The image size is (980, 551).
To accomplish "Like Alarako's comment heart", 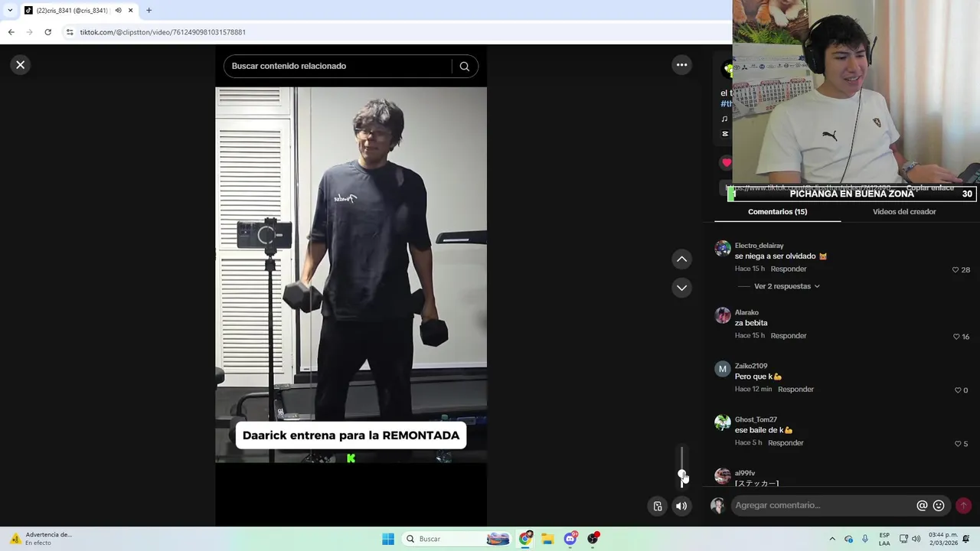I will (956, 337).
